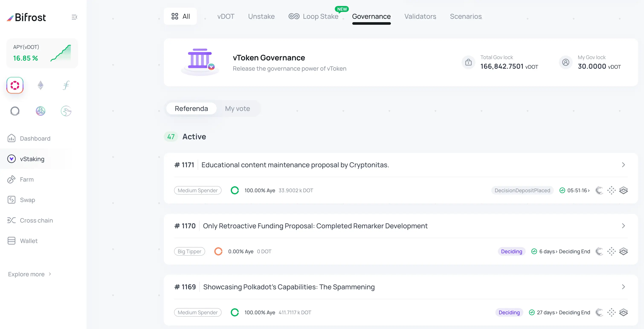Click Deciding badge on #1170
The height and width of the screenshot is (329, 644).
(512, 251)
